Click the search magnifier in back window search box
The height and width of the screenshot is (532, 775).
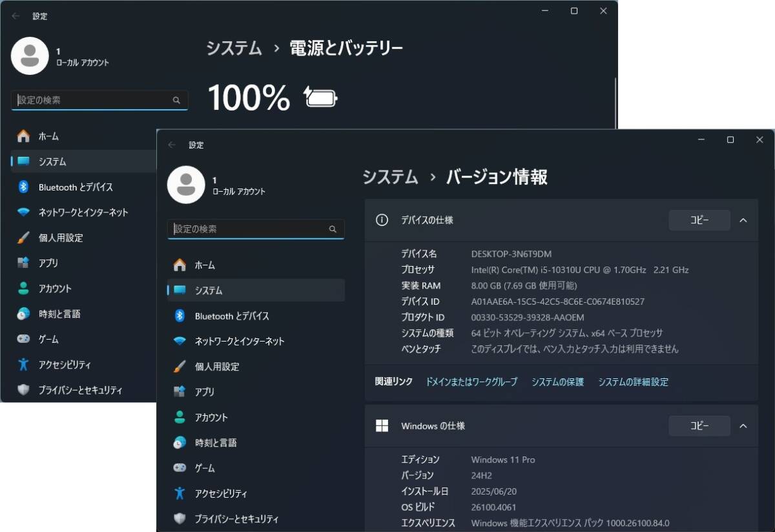176,101
